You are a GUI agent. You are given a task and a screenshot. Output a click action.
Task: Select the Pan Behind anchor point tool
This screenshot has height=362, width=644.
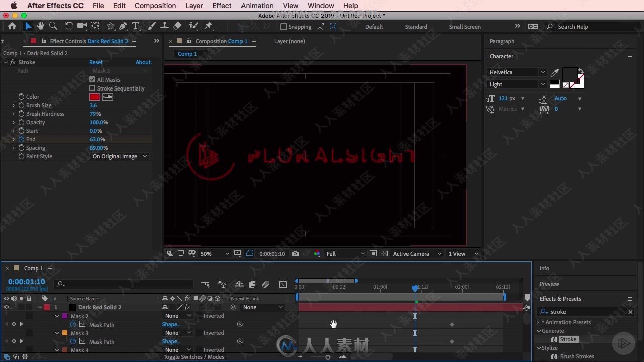[x=95, y=26]
